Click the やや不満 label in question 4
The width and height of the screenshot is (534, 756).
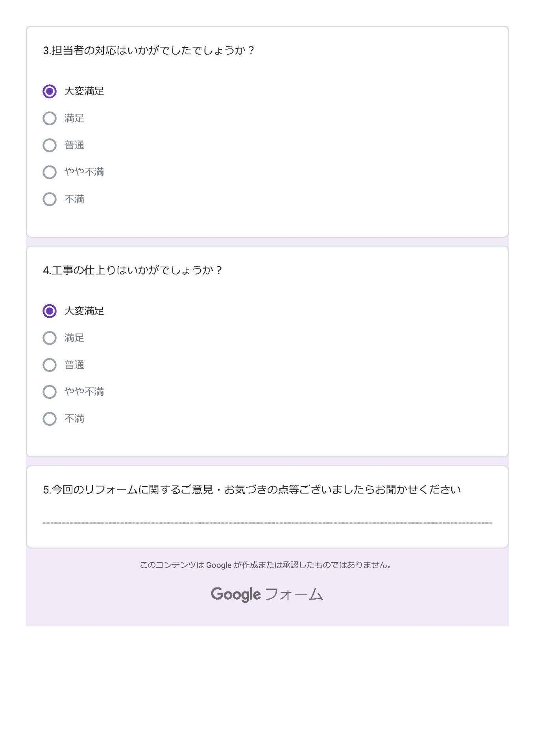[84, 392]
